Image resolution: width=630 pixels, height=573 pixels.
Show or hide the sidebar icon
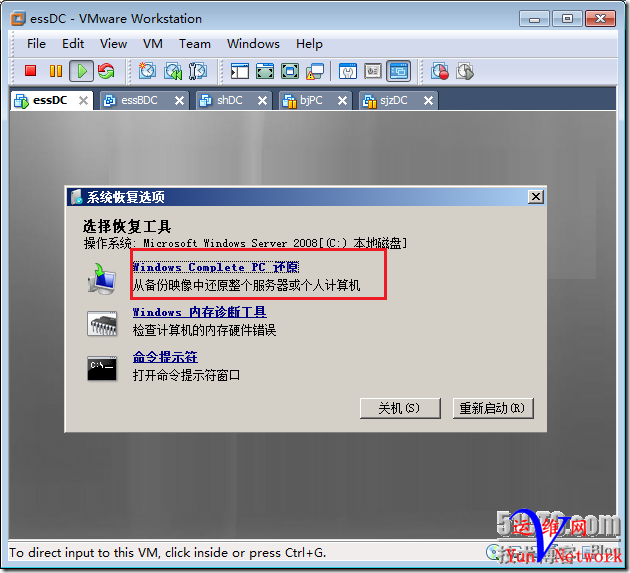(240, 71)
